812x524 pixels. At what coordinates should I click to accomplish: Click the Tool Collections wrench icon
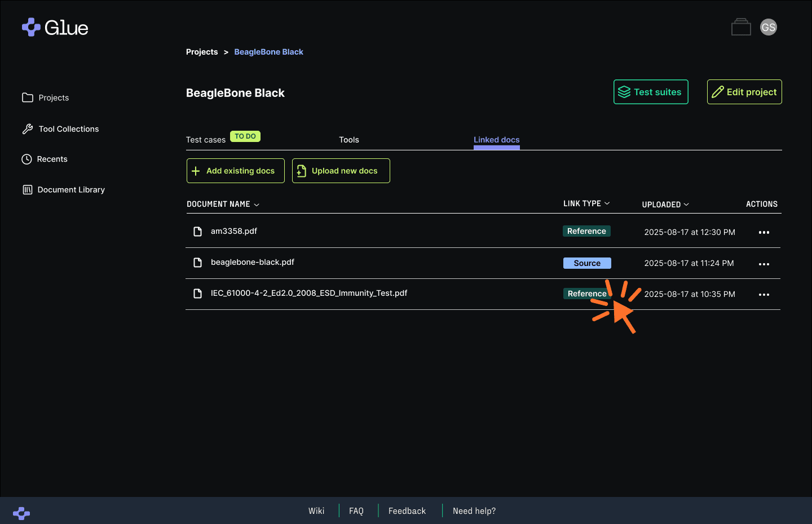[28, 129]
